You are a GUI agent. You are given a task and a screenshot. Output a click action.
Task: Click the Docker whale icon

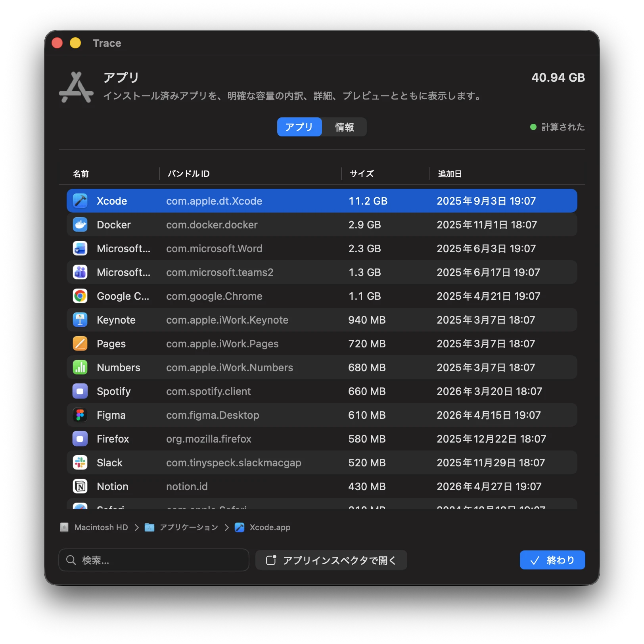[x=80, y=225]
